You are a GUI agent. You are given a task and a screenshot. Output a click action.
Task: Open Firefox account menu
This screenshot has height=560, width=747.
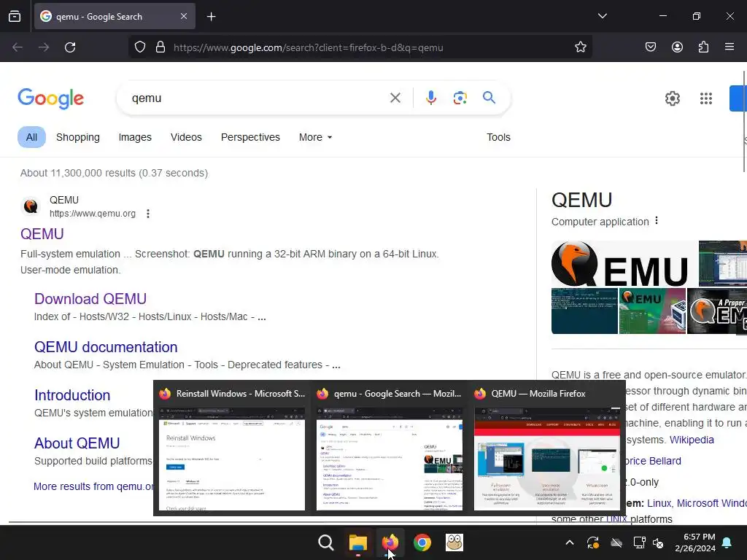(677, 47)
